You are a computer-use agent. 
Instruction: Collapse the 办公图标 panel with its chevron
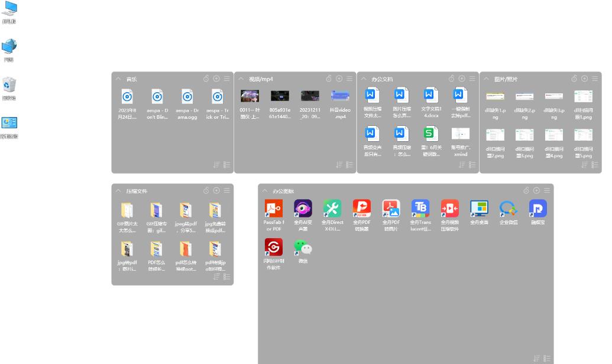265,191
